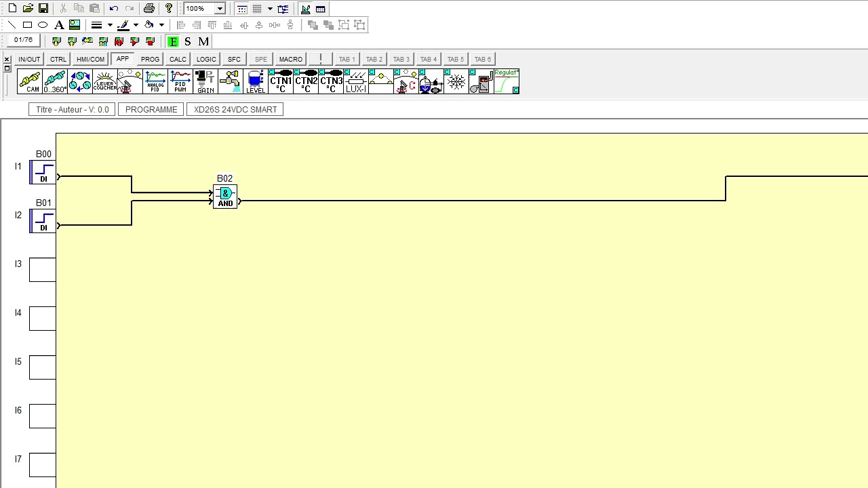Click the XD26S 24VDC SMART button
868x488 pixels.
pyautogui.click(x=235, y=109)
